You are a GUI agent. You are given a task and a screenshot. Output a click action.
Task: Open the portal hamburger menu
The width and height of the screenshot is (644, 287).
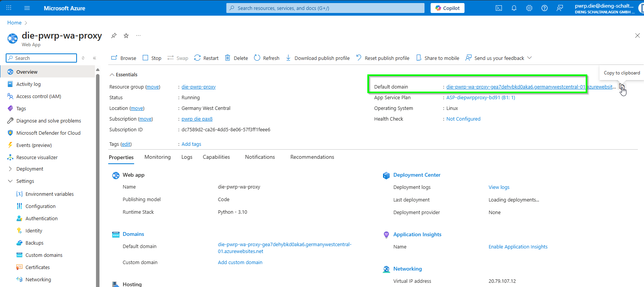(27, 8)
